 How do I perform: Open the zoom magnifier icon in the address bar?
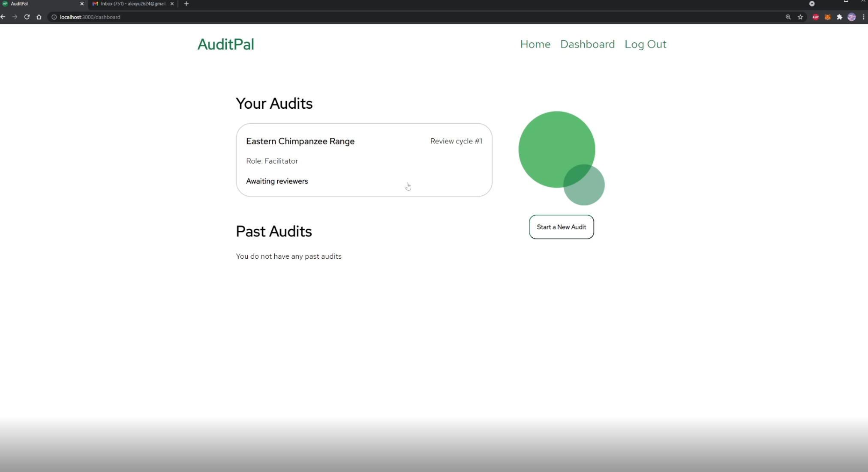[x=788, y=17]
